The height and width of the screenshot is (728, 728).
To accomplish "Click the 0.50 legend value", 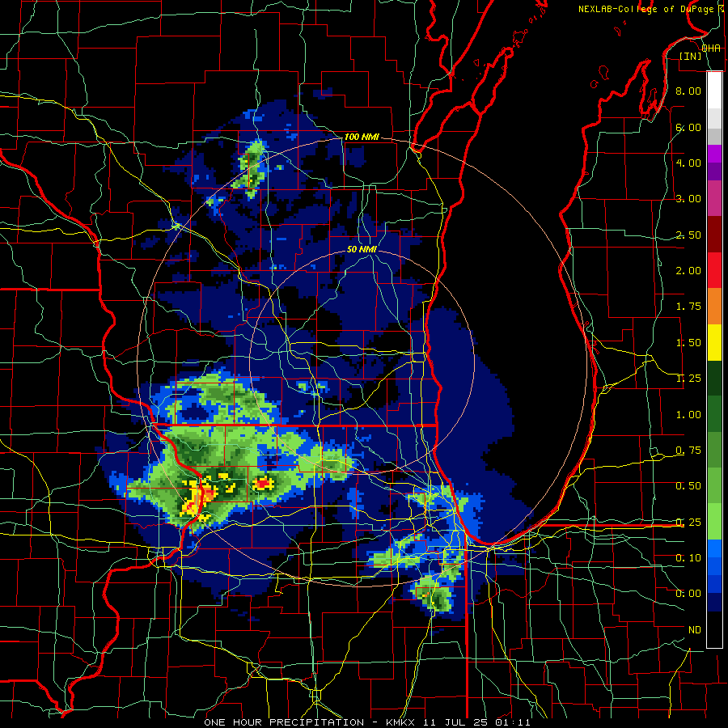I will pyautogui.click(x=688, y=486).
